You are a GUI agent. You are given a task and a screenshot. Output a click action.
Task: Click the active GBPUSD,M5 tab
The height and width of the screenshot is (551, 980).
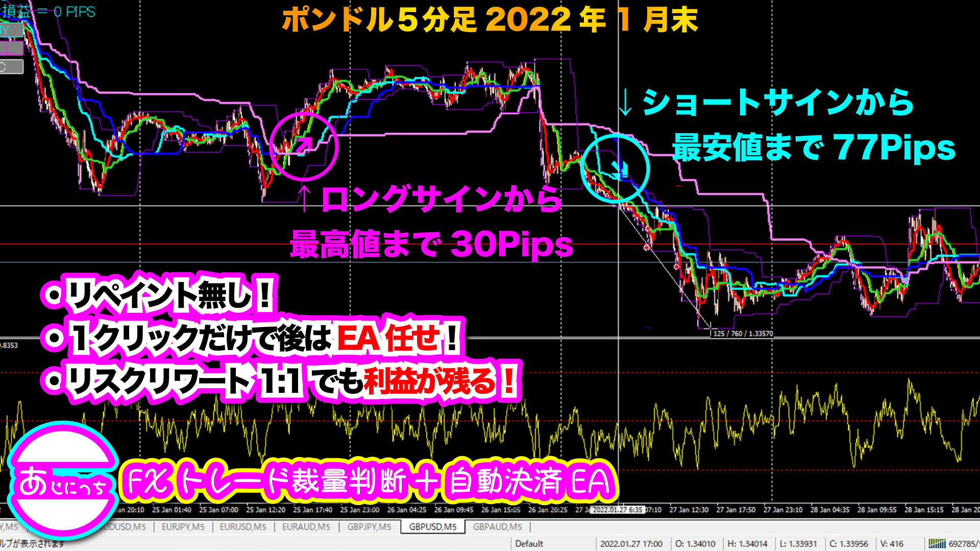pyautogui.click(x=433, y=527)
